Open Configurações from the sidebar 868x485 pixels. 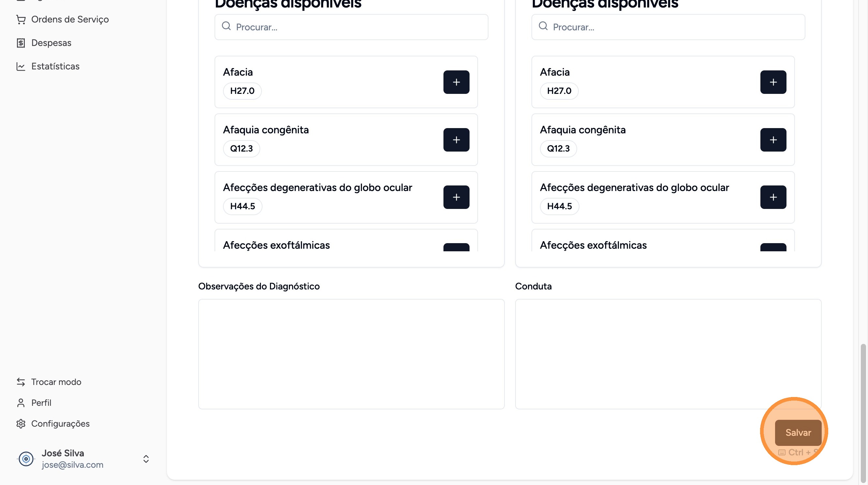point(60,424)
